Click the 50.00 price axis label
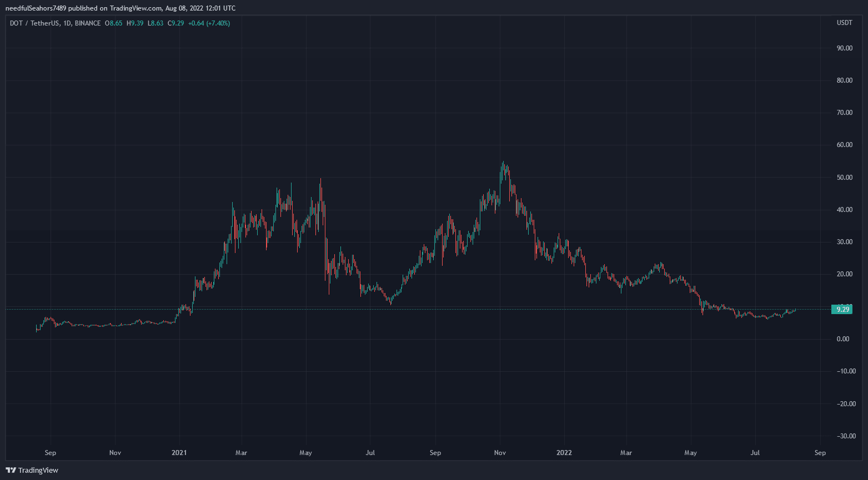The image size is (868, 480). click(844, 178)
